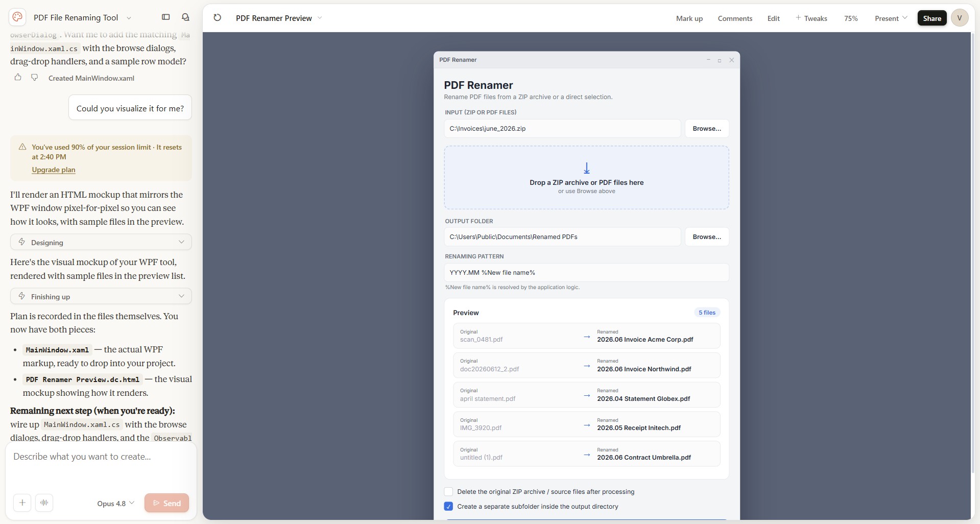Click the arrow in the IMG_3920.pdf row
This screenshot has width=980, height=524.
(587, 425)
